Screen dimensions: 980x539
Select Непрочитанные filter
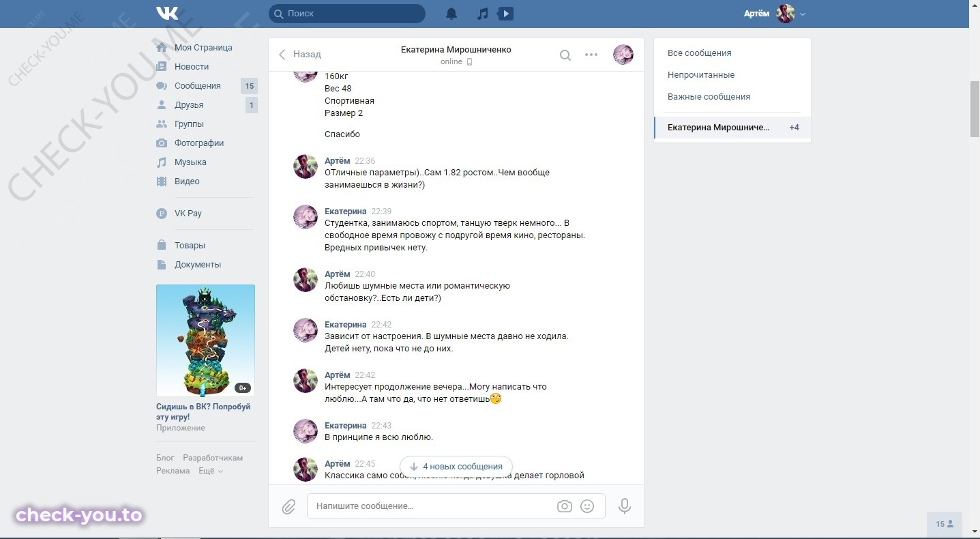701,75
